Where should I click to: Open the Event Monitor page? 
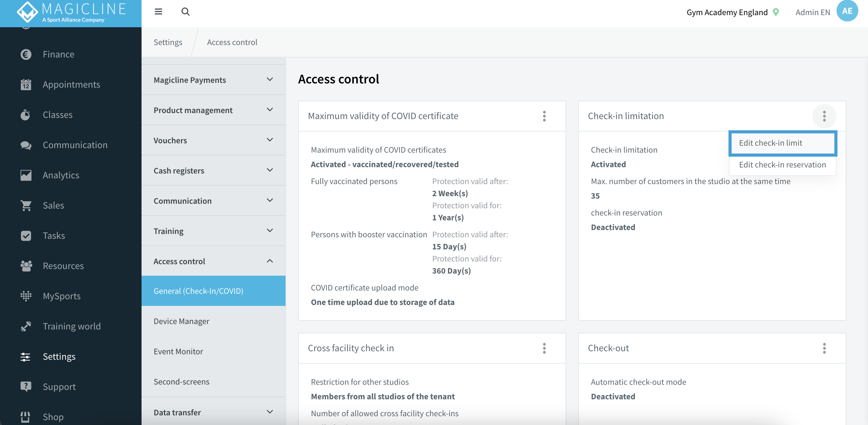click(214, 351)
